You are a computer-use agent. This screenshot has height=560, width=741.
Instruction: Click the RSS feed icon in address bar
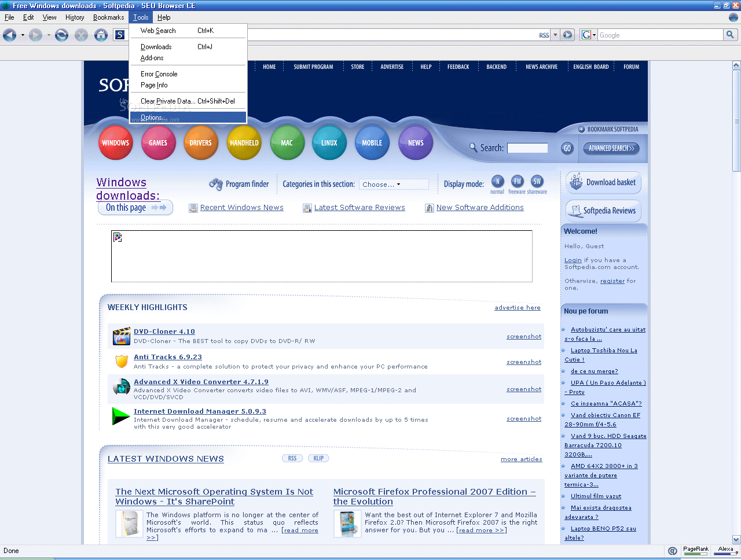click(x=544, y=35)
